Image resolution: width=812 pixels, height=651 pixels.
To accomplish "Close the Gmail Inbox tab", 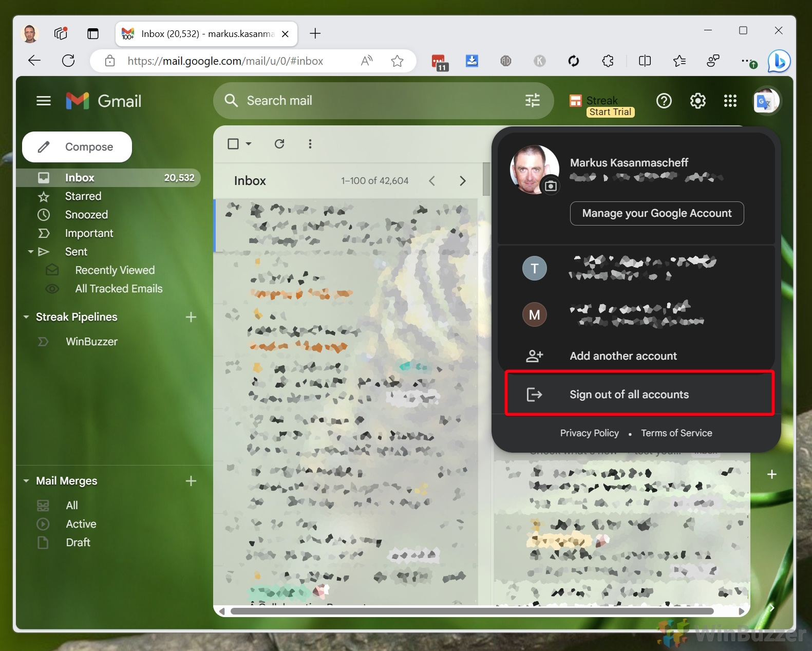I will [x=286, y=34].
